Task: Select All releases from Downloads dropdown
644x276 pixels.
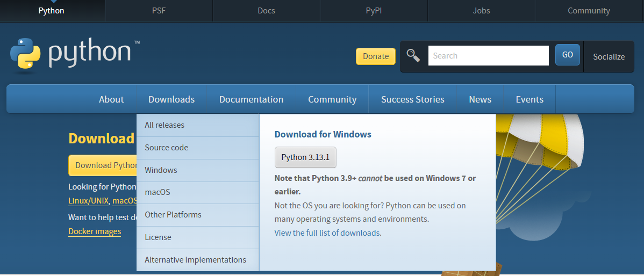Action: [x=197, y=125]
